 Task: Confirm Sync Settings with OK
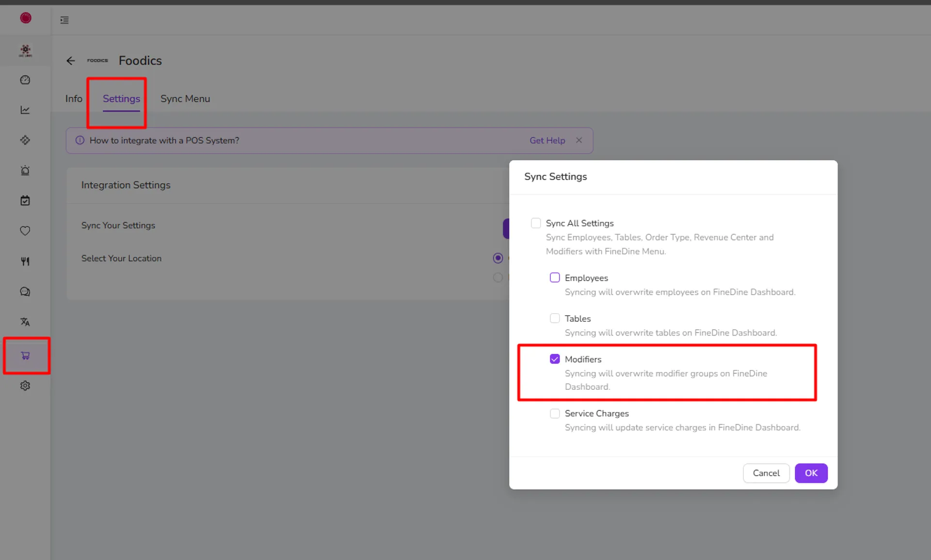(x=811, y=473)
